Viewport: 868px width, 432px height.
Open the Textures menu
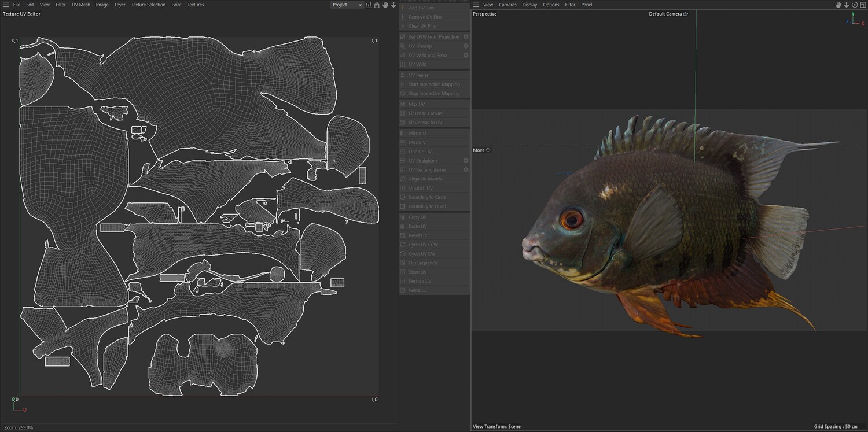pyautogui.click(x=196, y=5)
